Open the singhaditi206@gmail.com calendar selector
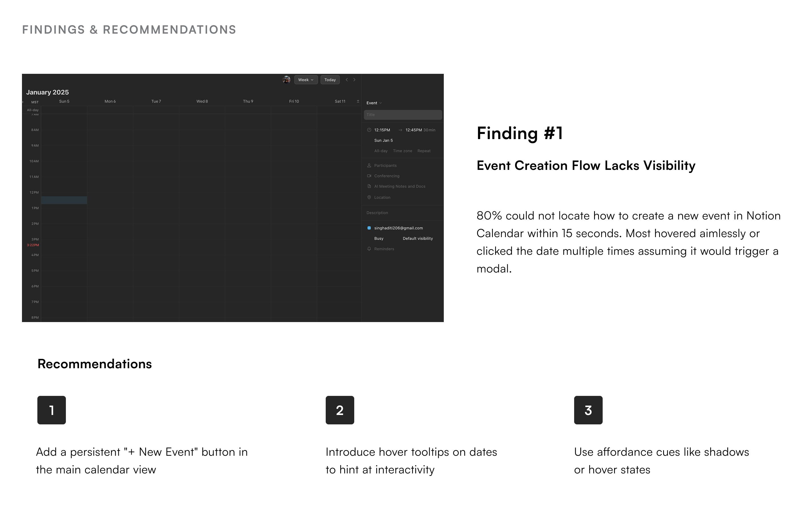Viewport: 812px width, 521px height. pyautogui.click(x=398, y=228)
